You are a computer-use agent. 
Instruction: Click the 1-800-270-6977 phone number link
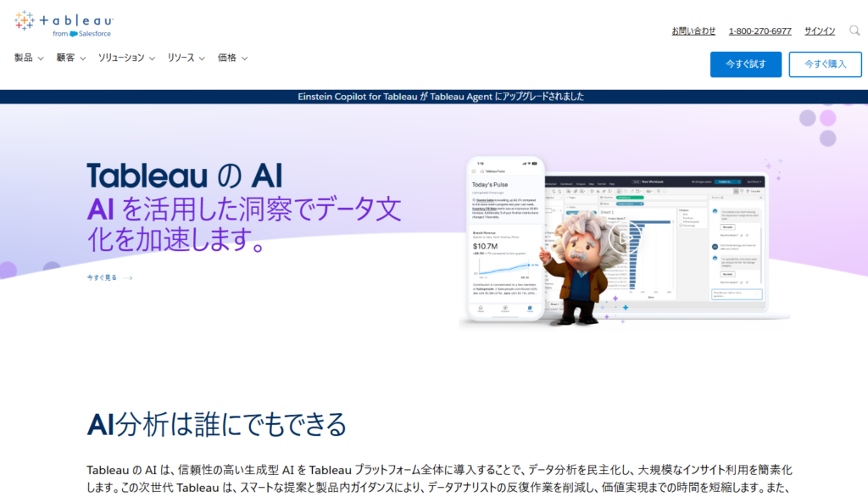coord(759,31)
